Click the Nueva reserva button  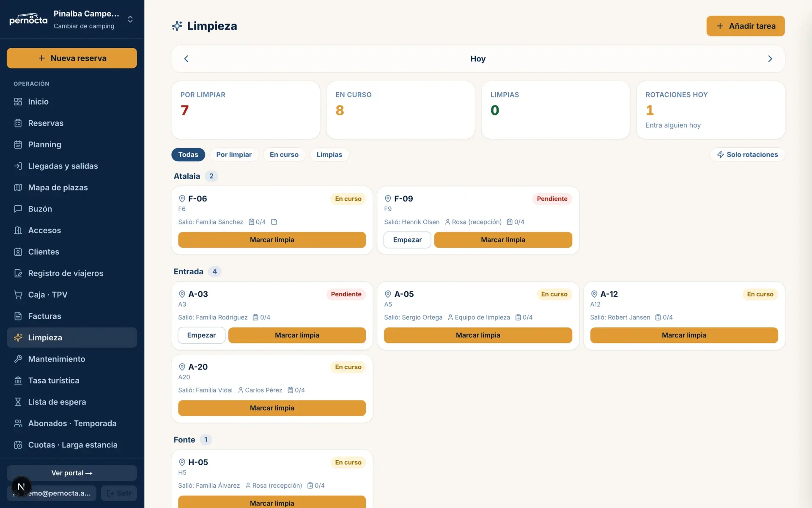point(72,58)
